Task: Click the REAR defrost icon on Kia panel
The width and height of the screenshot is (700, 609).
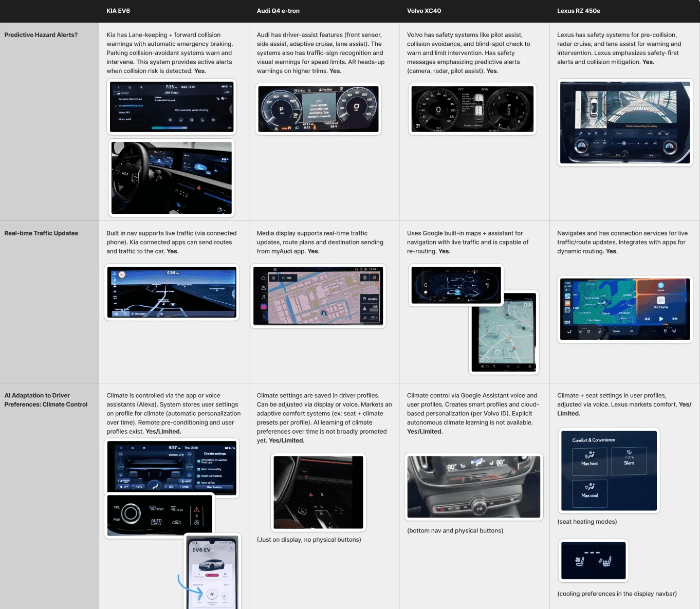Action: (176, 509)
